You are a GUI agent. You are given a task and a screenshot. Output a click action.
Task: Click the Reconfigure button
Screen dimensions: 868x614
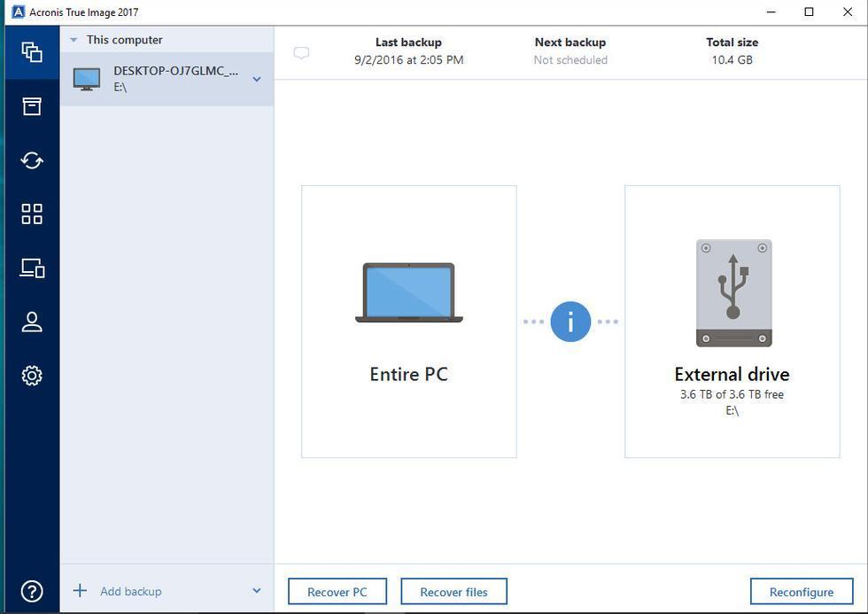(801, 592)
